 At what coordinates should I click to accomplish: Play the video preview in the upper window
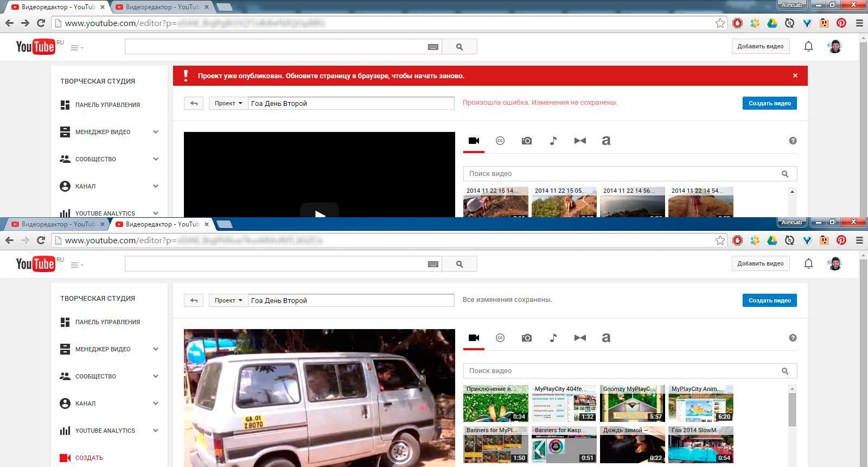pos(320,212)
